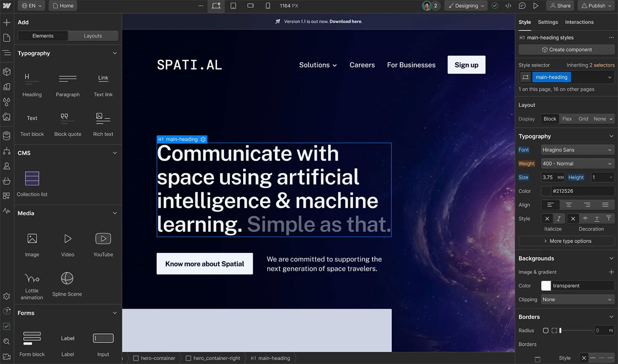The height and width of the screenshot is (364, 618).
Task: Open the text color swatch showing #212526
Action: coord(546,190)
